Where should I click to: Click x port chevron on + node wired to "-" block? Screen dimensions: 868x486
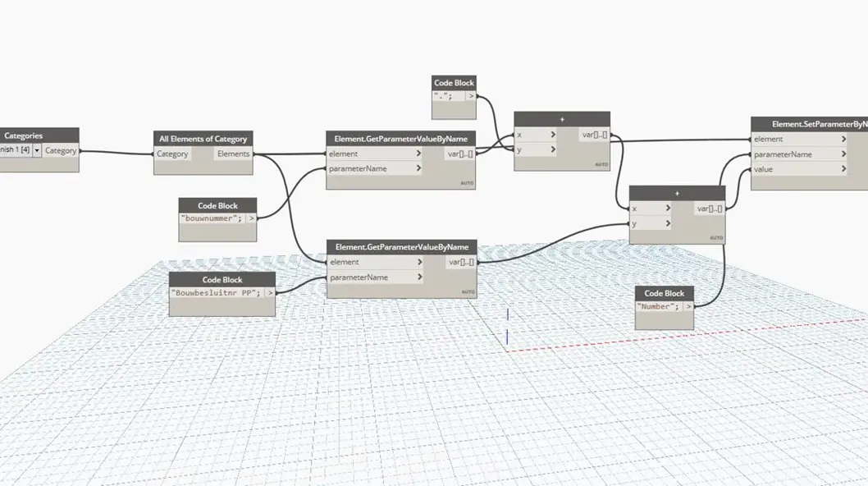coord(552,135)
